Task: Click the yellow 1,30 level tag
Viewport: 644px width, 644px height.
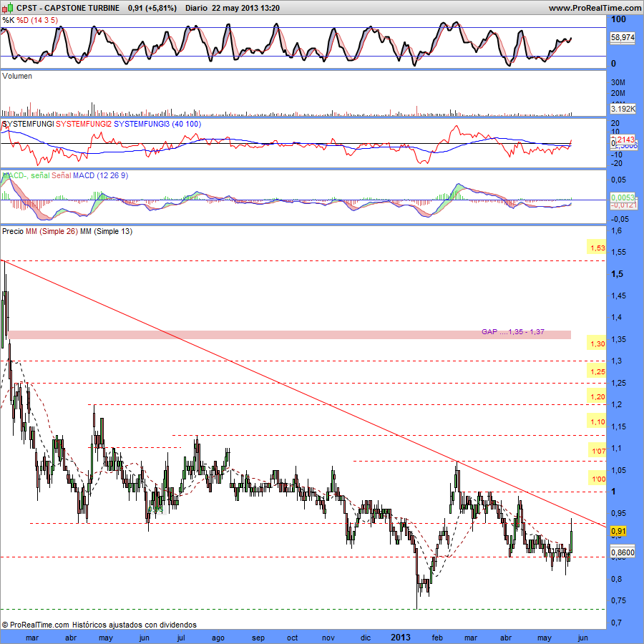Action: [597, 344]
